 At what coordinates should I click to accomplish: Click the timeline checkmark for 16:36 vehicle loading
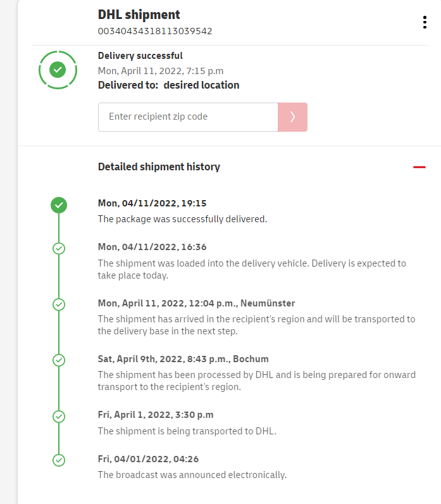coord(59,248)
